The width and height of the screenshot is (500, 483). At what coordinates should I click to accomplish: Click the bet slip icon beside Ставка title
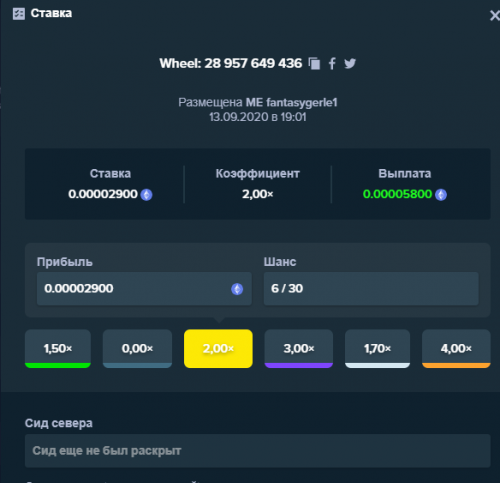coord(19,14)
